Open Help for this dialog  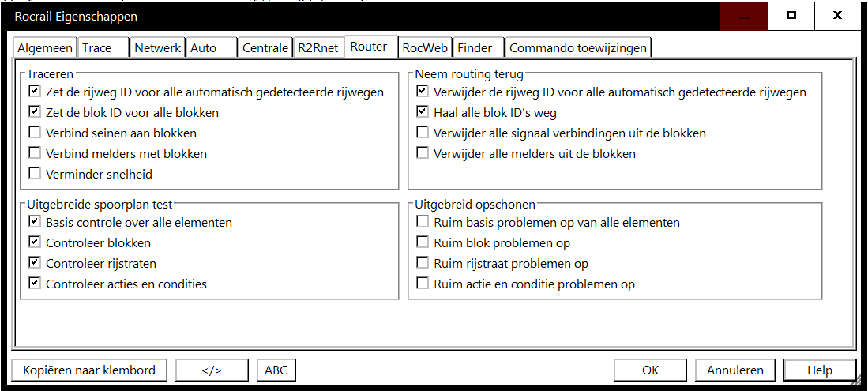(x=819, y=370)
